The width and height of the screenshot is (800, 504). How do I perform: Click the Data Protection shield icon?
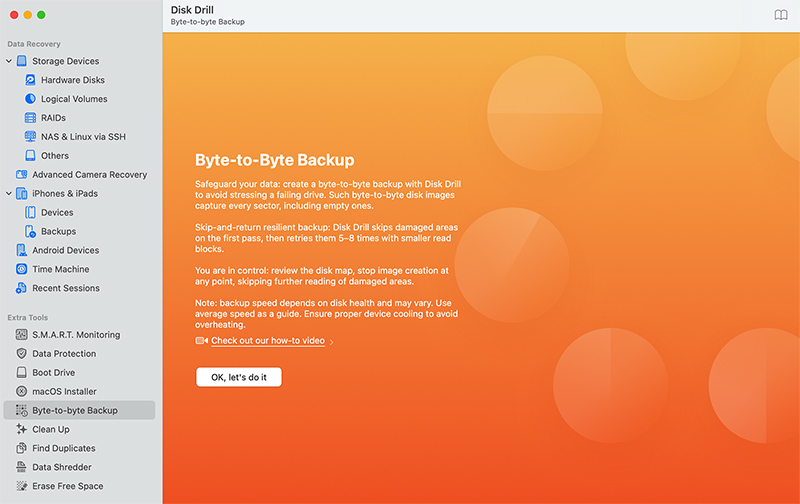21,354
